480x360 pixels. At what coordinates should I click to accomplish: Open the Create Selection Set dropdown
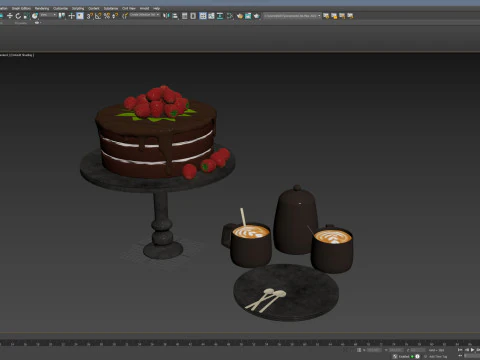(145, 15)
